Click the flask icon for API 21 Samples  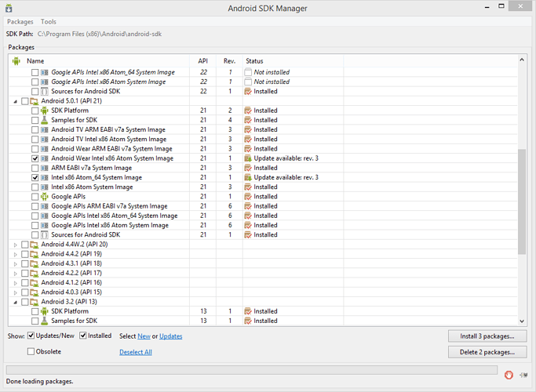click(x=45, y=120)
